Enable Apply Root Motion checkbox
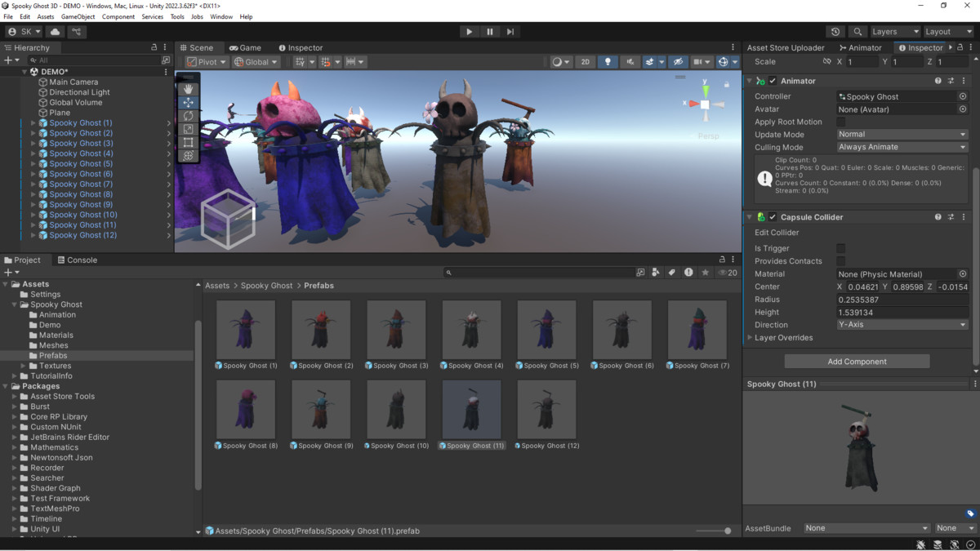980x551 pixels. [841, 122]
